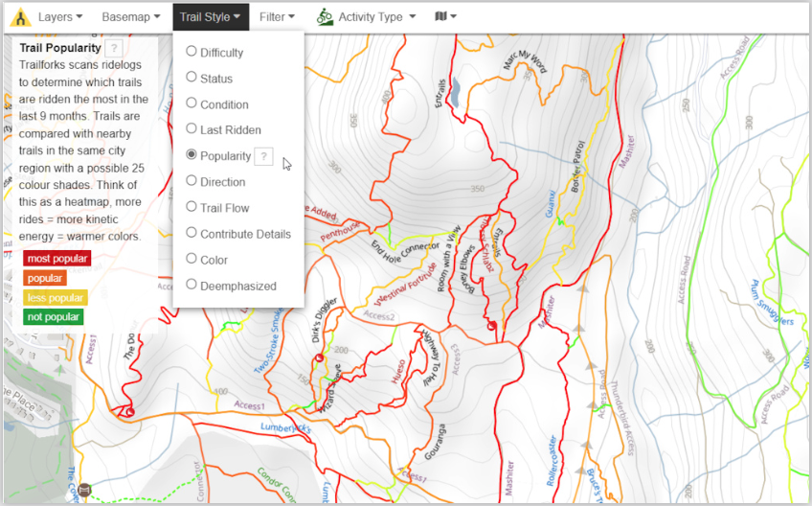Click the red marker below Boney Elbows
Screen dimensions: 812x506
point(491,326)
